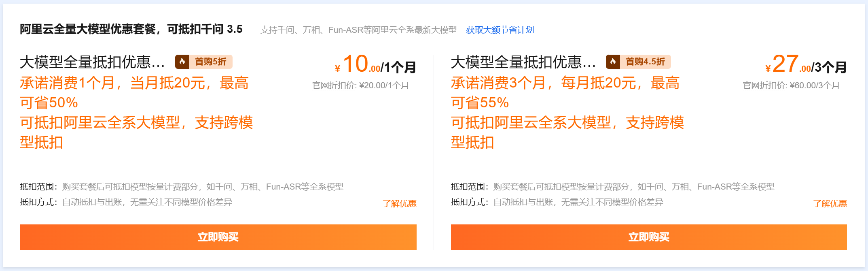Click the 1-month card title 大模型全量抵扣优惠…
The height and width of the screenshot is (271, 868).
click(93, 62)
